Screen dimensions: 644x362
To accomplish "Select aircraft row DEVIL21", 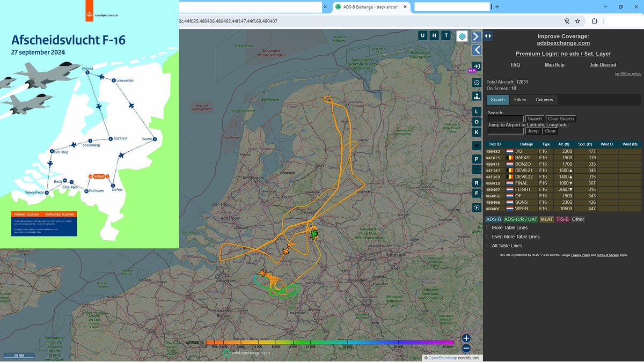I will coord(563,171).
